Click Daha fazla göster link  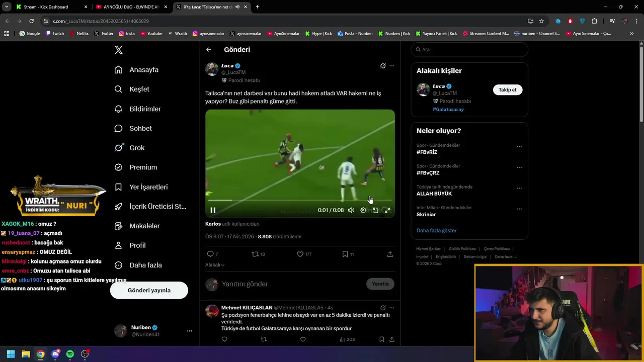436,231
